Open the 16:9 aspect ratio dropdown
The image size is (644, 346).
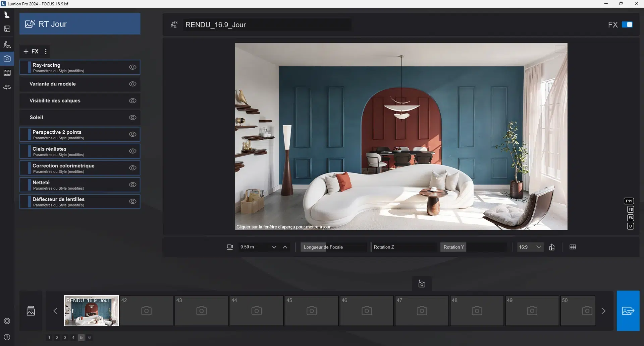coord(530,247)
